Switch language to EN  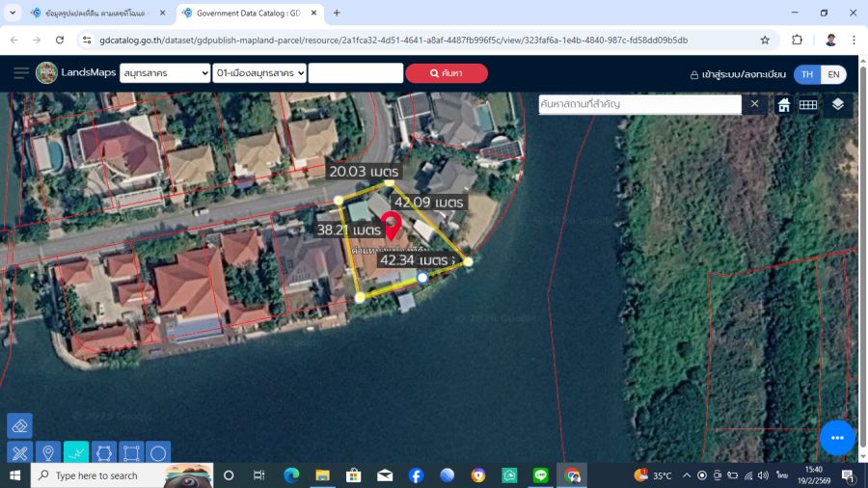pos(832,74)
